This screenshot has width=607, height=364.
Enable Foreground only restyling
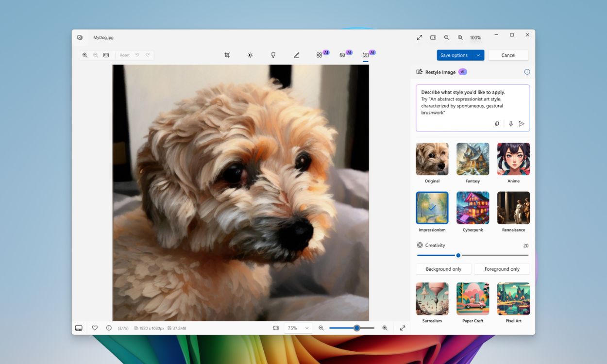502,268
